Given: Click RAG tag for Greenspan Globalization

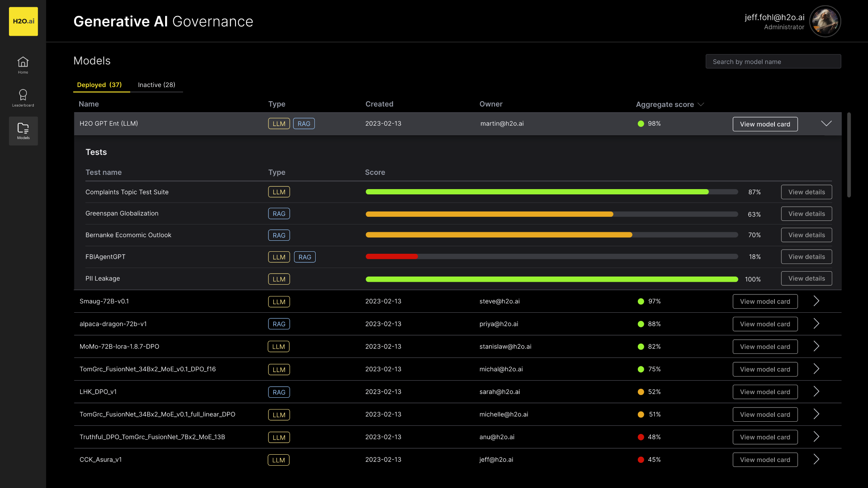Looking at the screenshot, I should [279, 213].
